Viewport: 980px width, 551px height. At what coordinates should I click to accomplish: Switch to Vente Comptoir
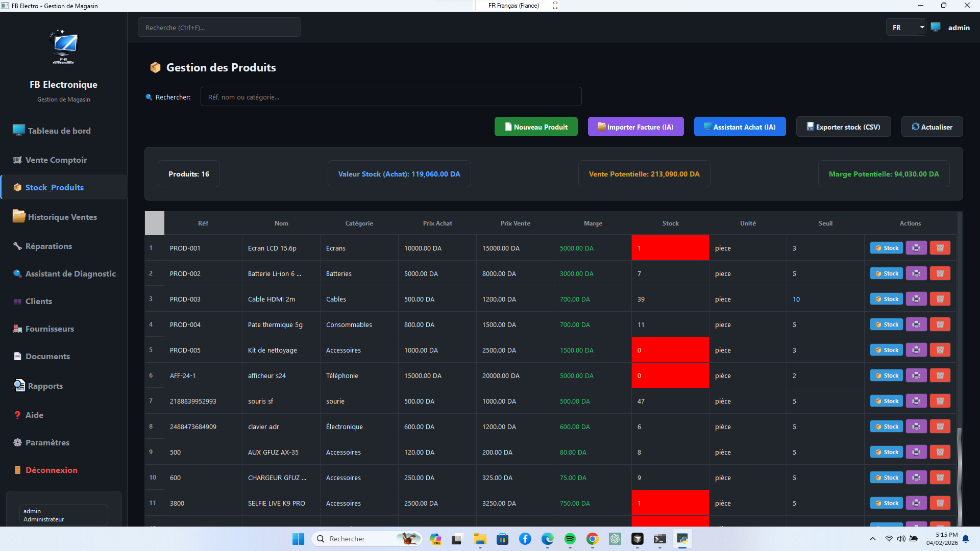point(56,160)
